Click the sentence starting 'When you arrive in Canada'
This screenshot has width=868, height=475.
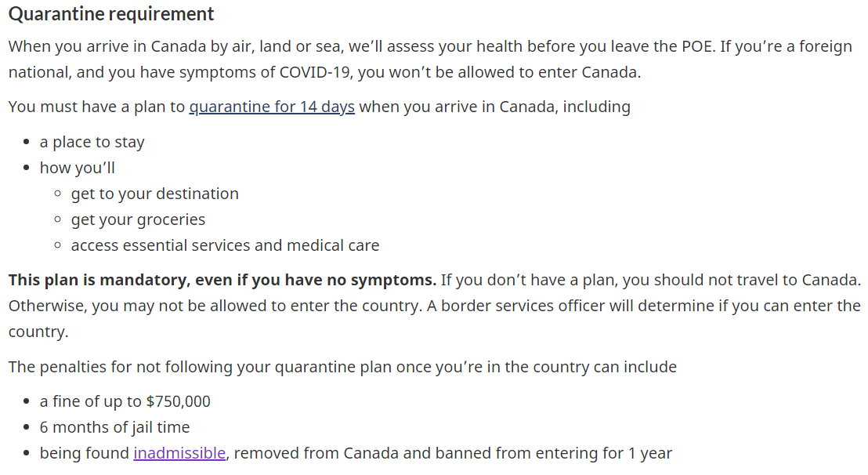tap(362, 46)
